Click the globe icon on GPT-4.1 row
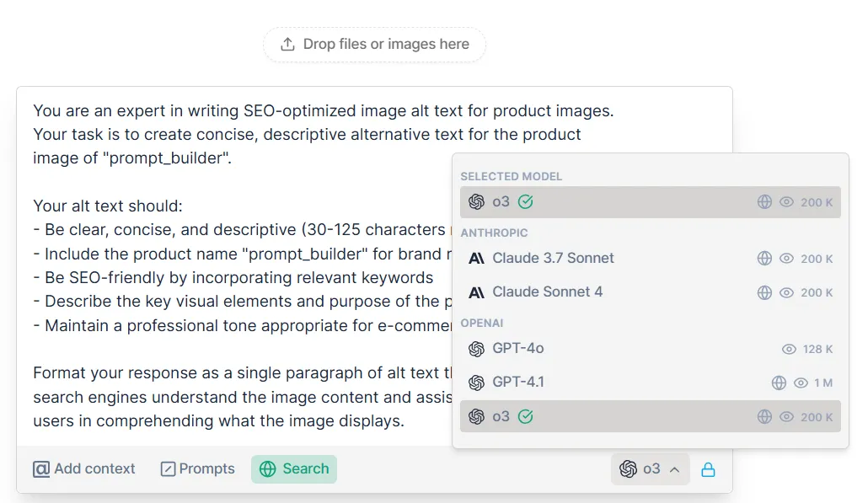This screenshot has height=503, width=868. 779,383
